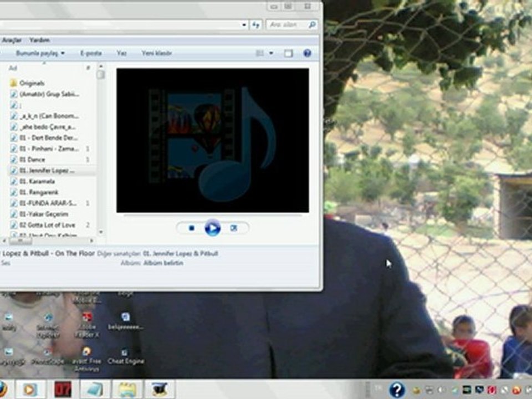Open PhotoScape desktop shortcut
The width and height of the screenshot is (532, 399).
48,357
